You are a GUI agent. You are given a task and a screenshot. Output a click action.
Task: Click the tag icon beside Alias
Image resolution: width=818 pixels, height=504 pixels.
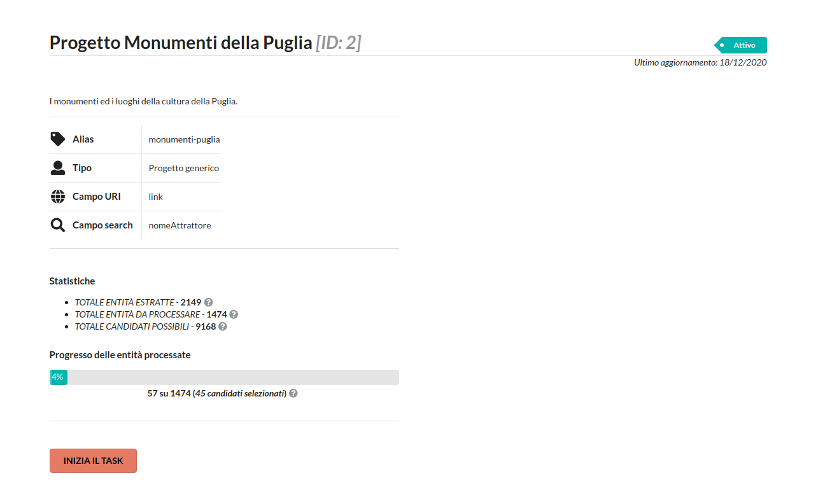tap(57, 139)
